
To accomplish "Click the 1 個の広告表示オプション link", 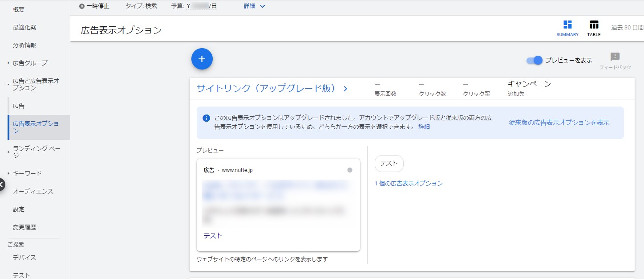I will pos(409,183).
